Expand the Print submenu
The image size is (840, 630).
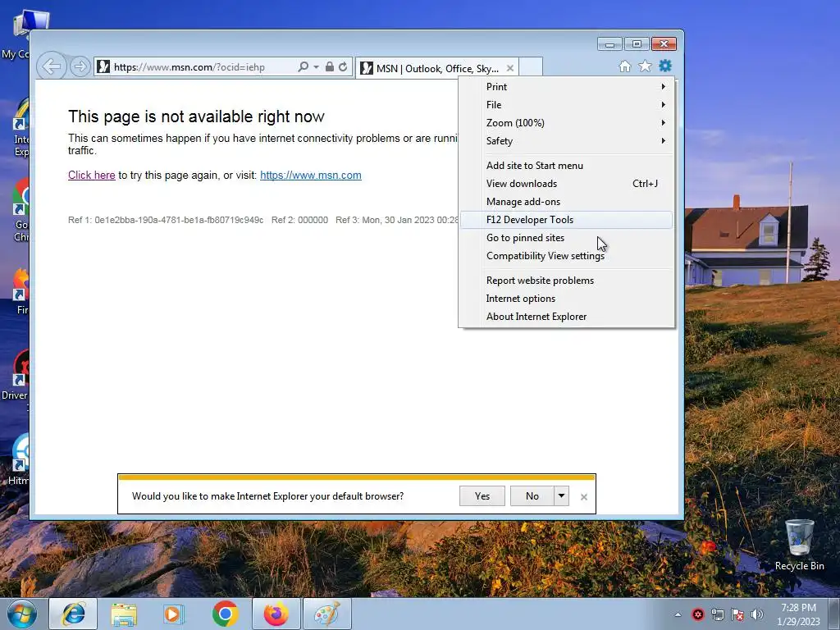coord(566,87)
